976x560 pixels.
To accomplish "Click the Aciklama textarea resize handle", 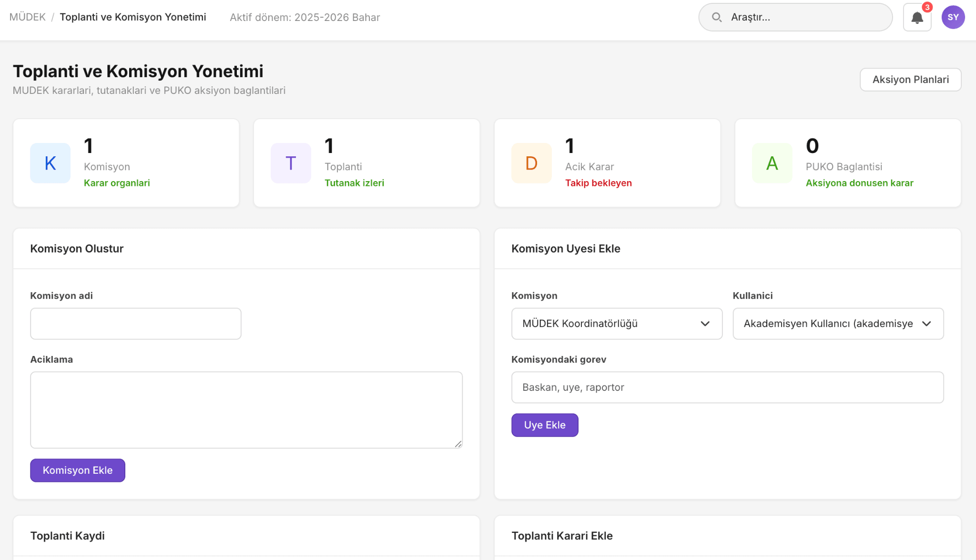I will pyautogui.click(x=458, y=444).
